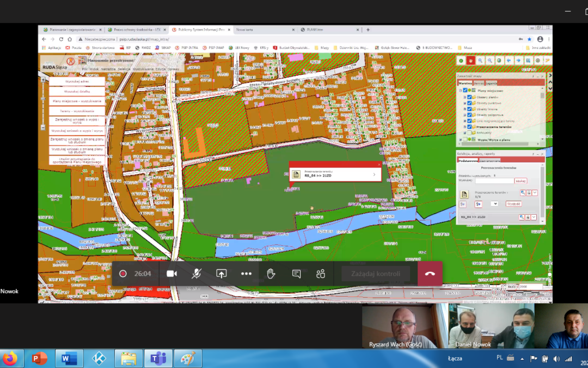Select the red pan hand map tool

pyautogui.click(x=471, y=61)
